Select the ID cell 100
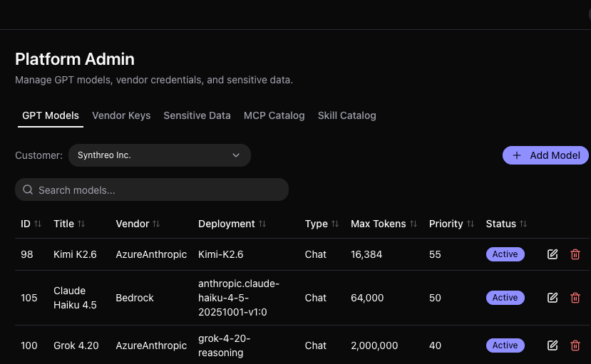 [29, 345]
